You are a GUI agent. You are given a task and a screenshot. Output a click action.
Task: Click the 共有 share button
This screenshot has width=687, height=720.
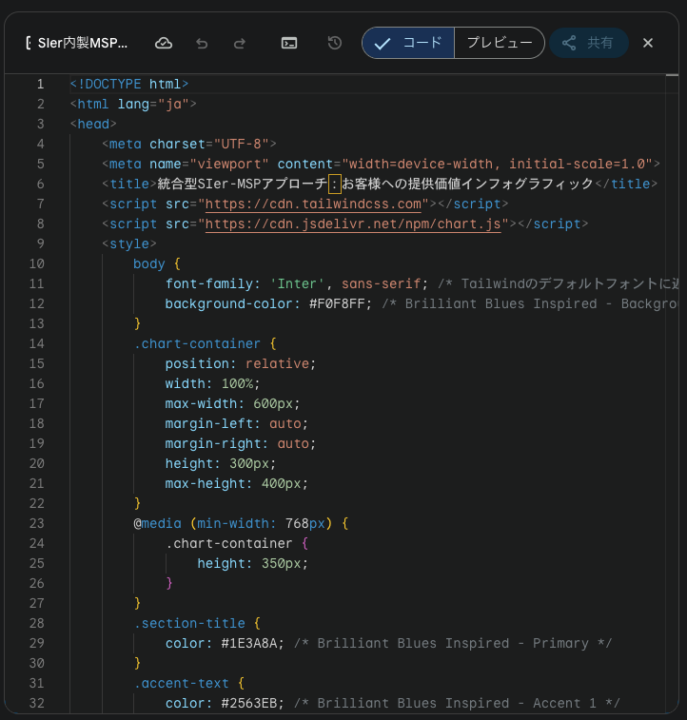click(x=589, y=43)
